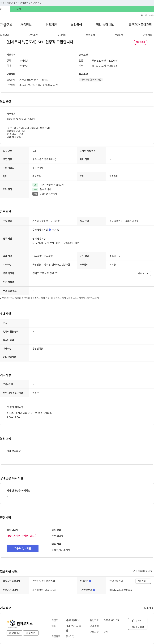
Task: Click 지도 보기 next to 안양고용센터
Action: (x=143, y=581)
